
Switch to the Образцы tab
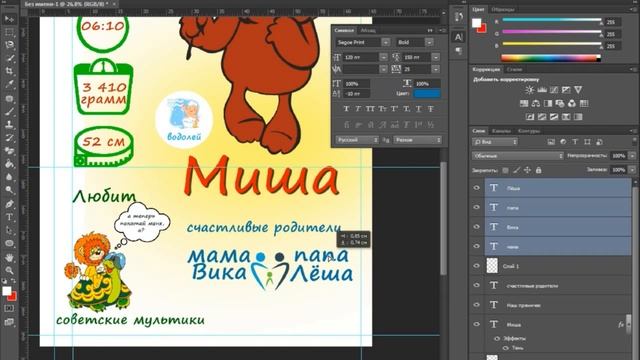tap(503, 9)
